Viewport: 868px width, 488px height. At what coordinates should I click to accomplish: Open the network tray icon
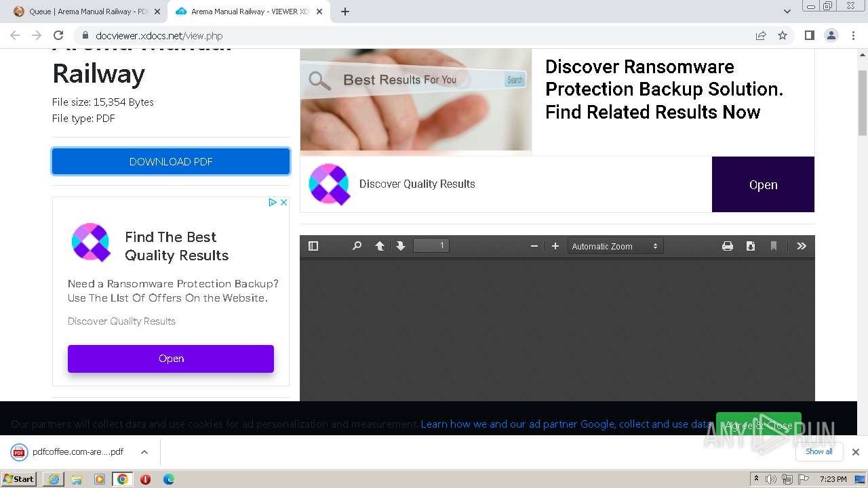pos(787,479)
